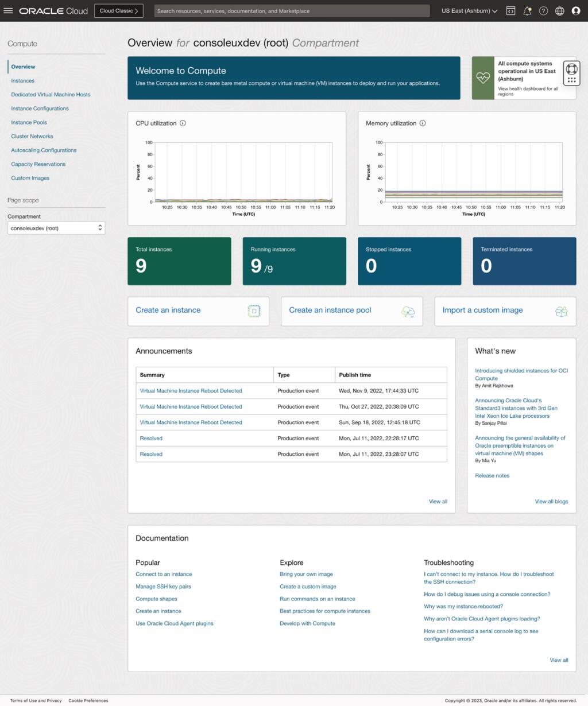Image resolution: width=588 pixels, height=706 pixels.
Task: Open the Cloud Shell developer tools icon
Action: pyautogui.click(x=510, y=10)
